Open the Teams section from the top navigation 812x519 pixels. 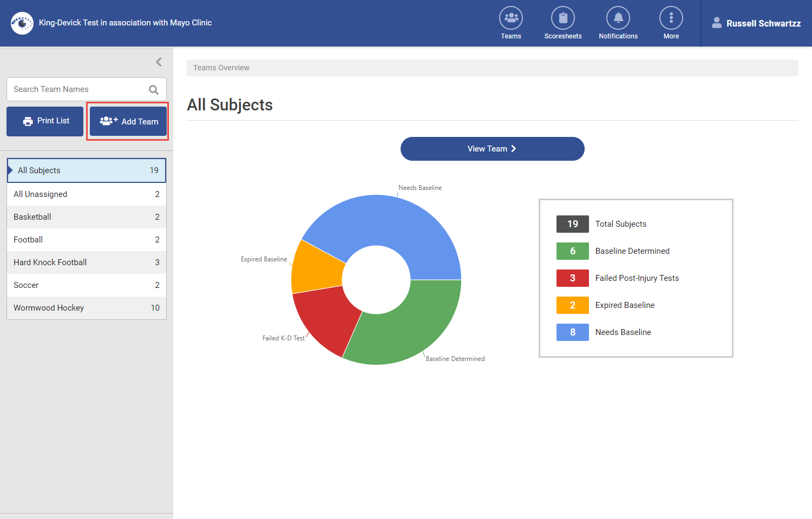[x=510, y=23]
